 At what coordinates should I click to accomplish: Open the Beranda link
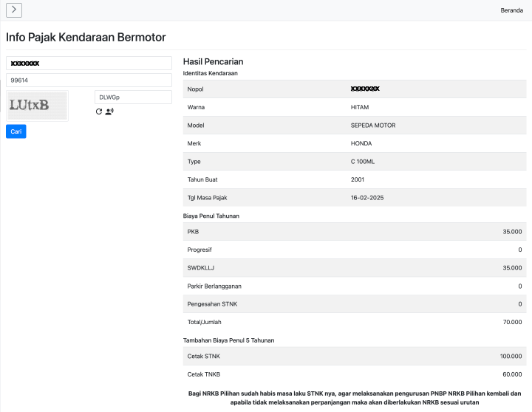click(x=511, y=10)
